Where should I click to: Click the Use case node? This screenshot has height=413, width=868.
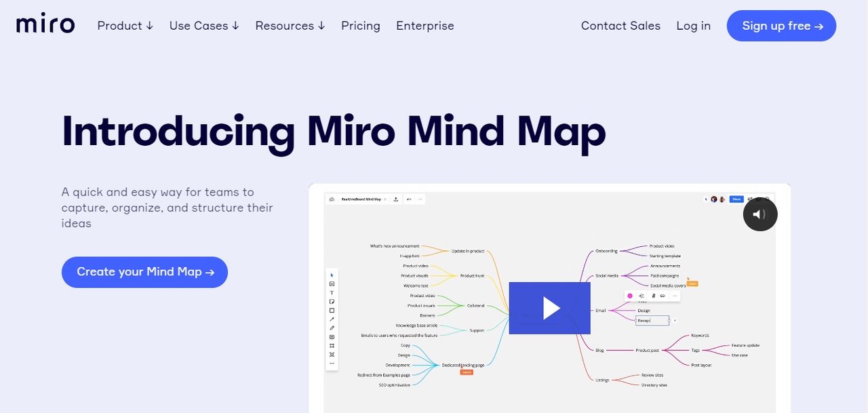[x=740, y=355]
